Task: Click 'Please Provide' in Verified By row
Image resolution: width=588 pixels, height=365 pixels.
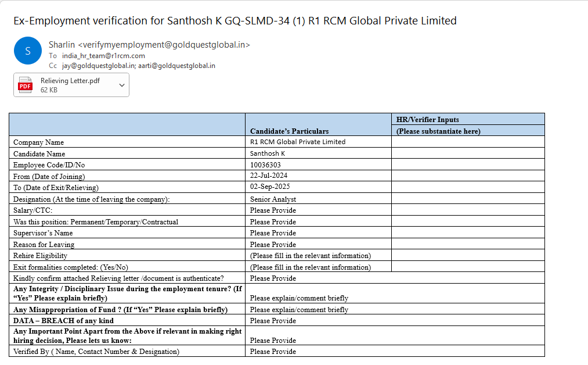Action: (x=273, y=352)
